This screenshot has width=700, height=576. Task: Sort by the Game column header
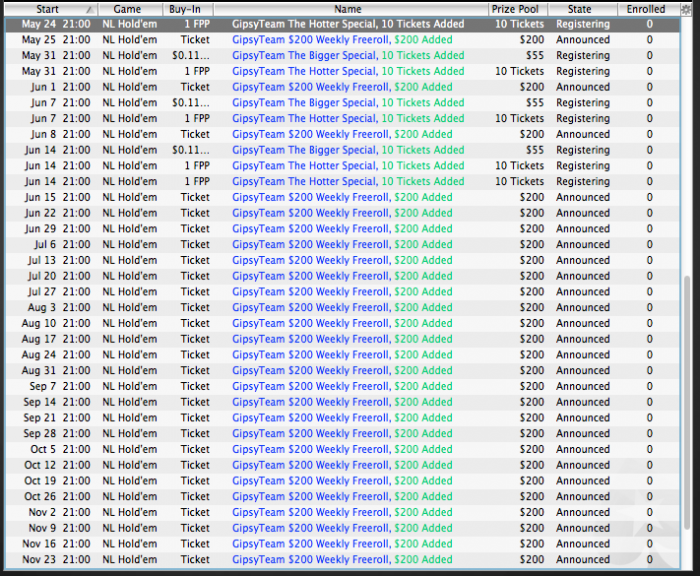130,9
